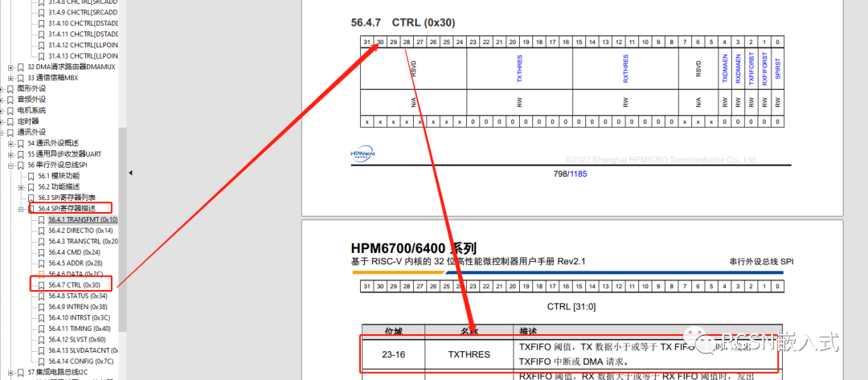
Task: Select bookmark 32 DMA请求路由器DMAMUX
Action: (x=72, y=67)
